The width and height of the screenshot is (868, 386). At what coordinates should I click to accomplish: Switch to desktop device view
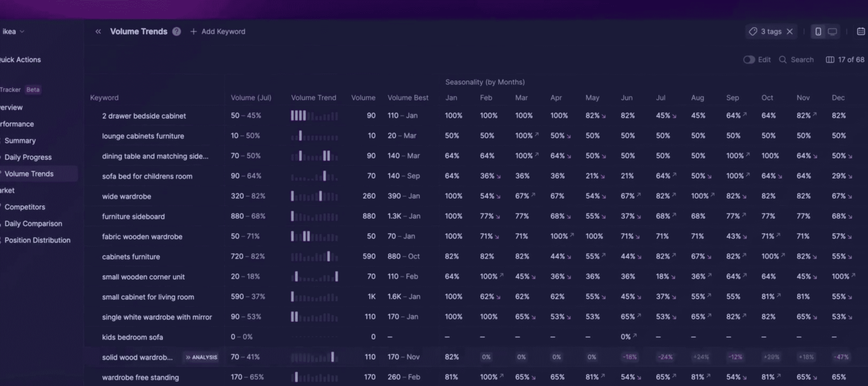pos(832,32)
